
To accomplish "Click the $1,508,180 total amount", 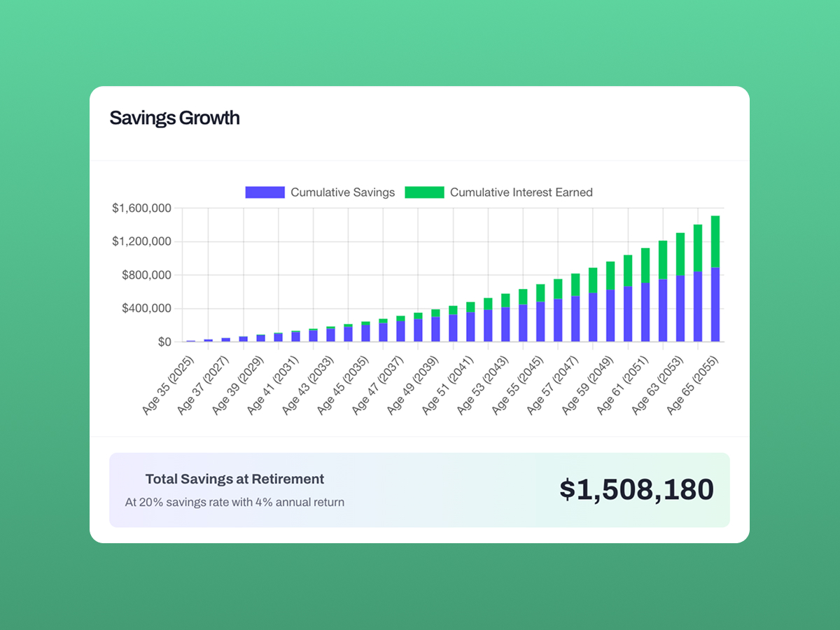I will (636, 489).
